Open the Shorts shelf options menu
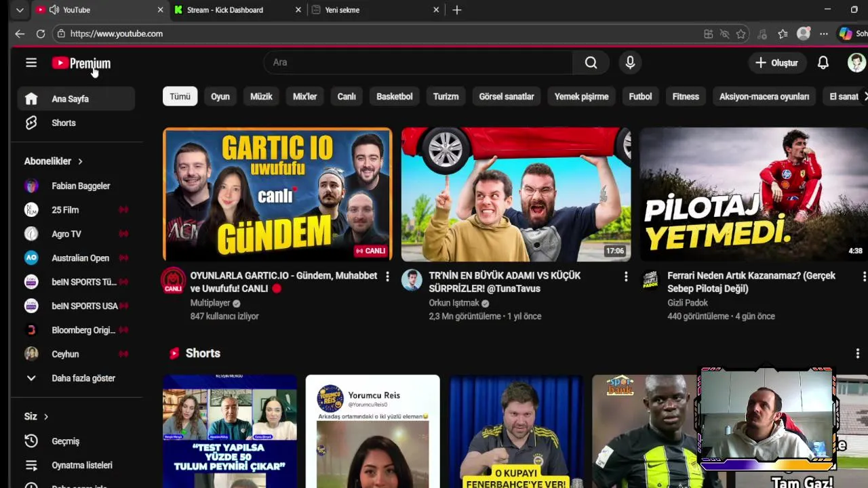 [x=857, y=353]
